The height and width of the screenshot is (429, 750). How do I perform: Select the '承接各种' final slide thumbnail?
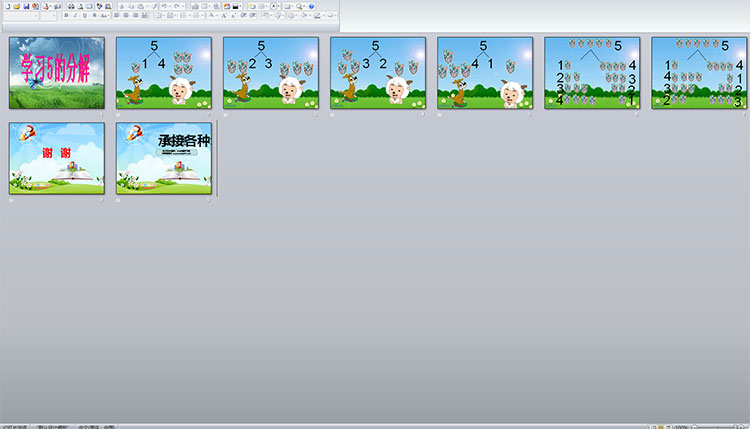[164, 158]
